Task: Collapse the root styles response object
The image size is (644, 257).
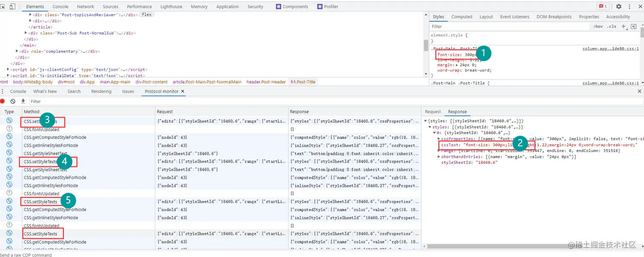Action: [426, 121]
